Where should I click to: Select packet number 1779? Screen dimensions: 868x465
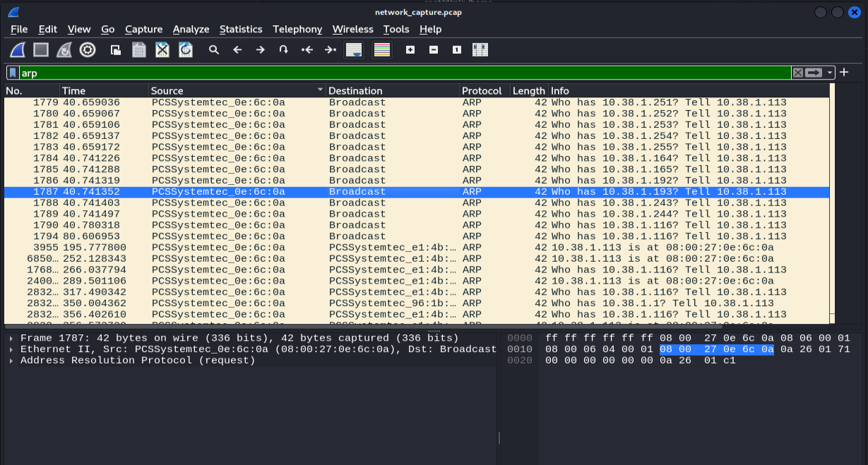coord(417,102)
